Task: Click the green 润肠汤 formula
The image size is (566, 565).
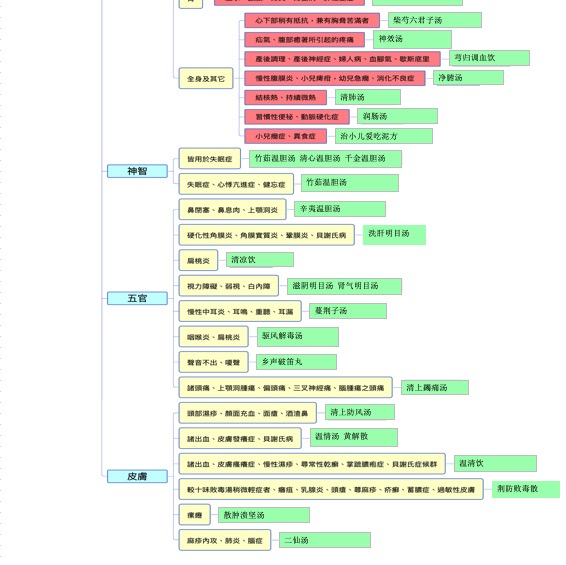Action: (397, 116)
